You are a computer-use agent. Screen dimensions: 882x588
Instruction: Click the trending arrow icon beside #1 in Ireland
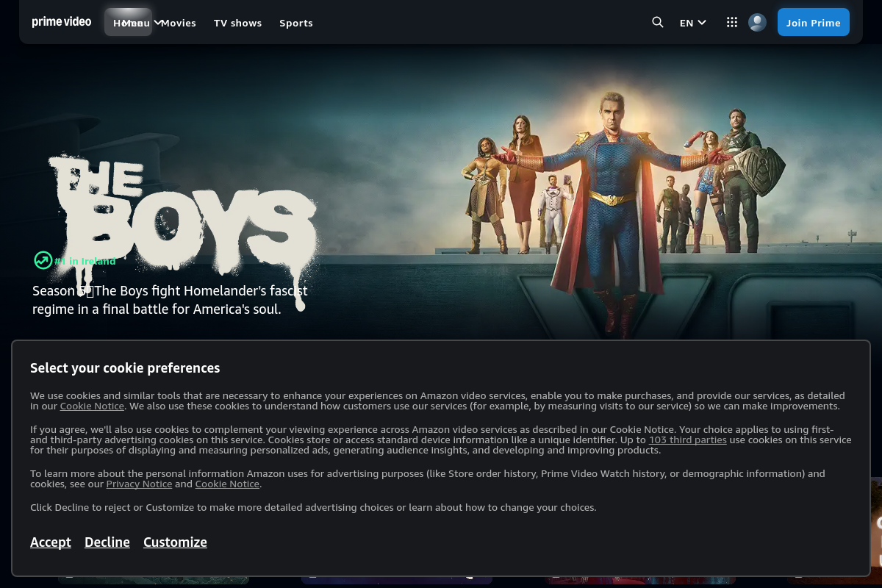[43, 260]
